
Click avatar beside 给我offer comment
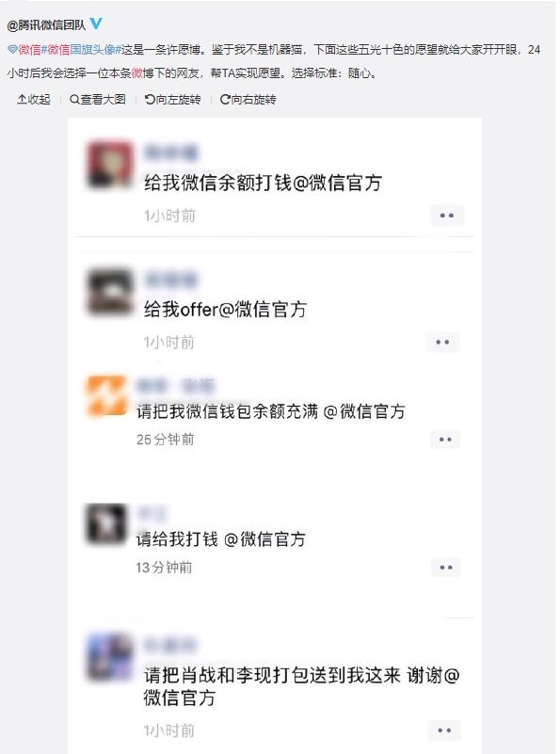110,292
